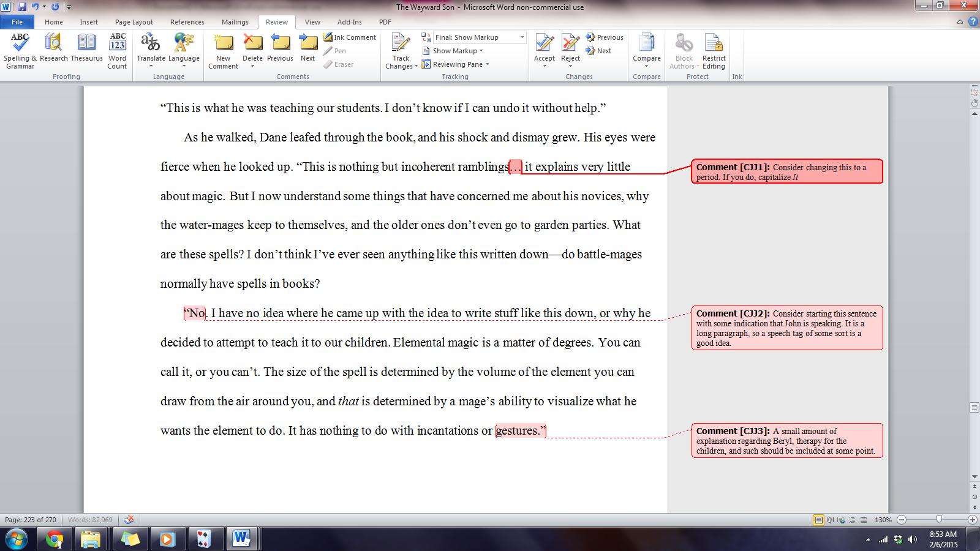Add a New Comment
The image size is (980, 551).
click(223, 50)
